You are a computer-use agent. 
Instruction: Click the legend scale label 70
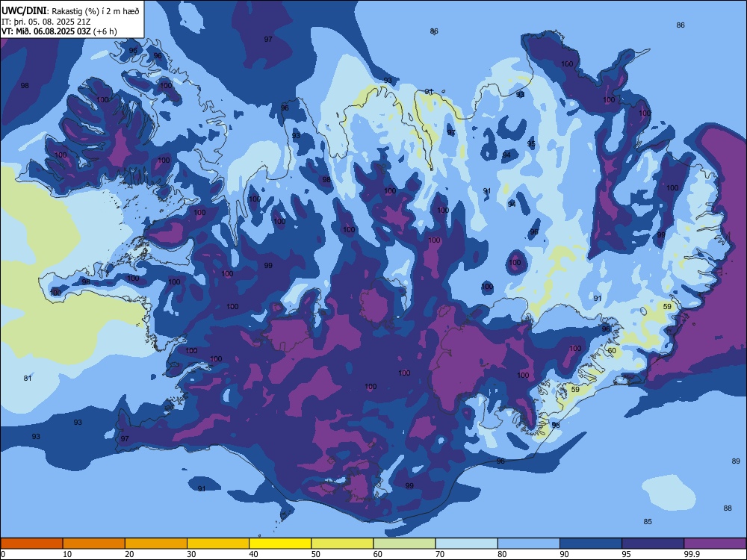click(440, 554)
